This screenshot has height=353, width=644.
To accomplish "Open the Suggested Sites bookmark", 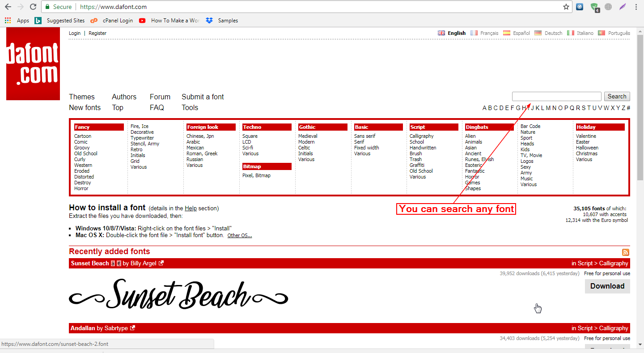I will pos(59,21).
